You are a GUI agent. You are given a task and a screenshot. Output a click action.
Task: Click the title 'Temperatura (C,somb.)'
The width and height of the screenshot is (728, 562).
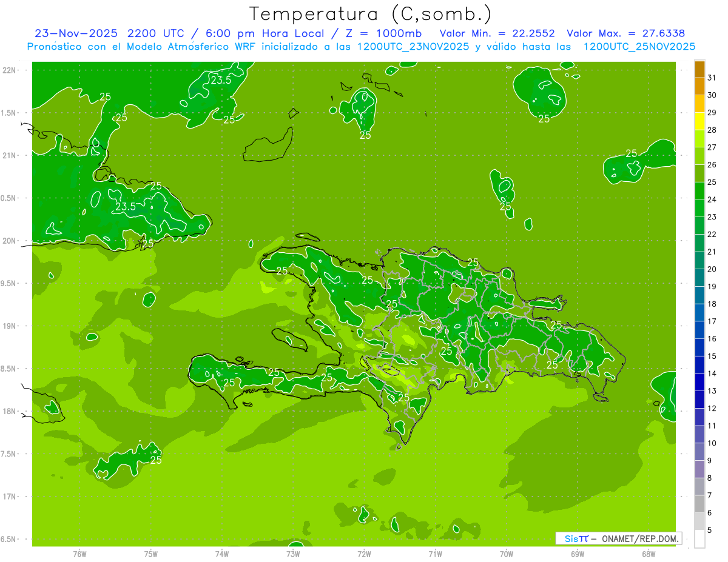(370, 14)
